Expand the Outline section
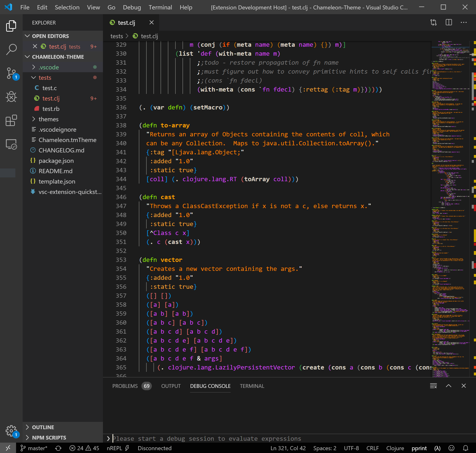 (x=63, y=427)
